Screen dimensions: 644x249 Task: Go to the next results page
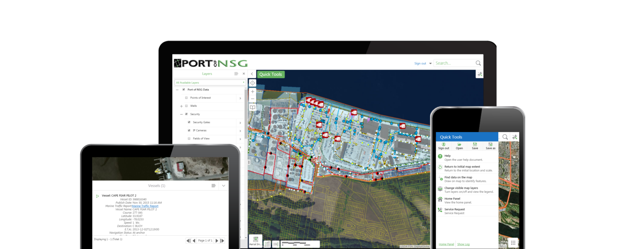point(217,241)
